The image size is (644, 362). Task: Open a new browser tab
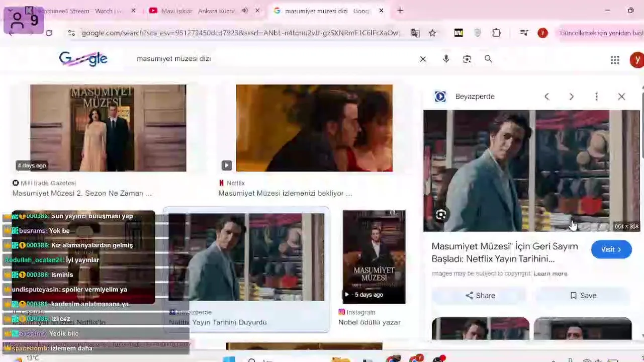(400, 11)
